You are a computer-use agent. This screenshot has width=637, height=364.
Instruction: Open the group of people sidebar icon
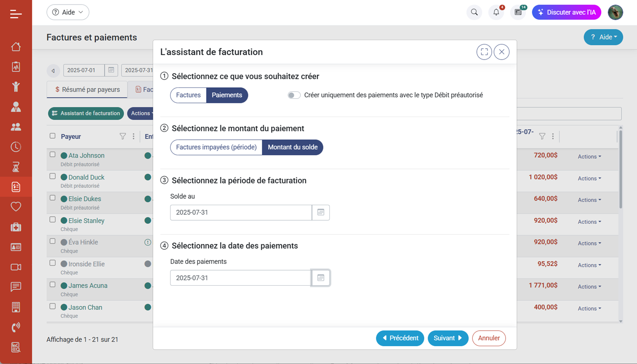point(16,127)
